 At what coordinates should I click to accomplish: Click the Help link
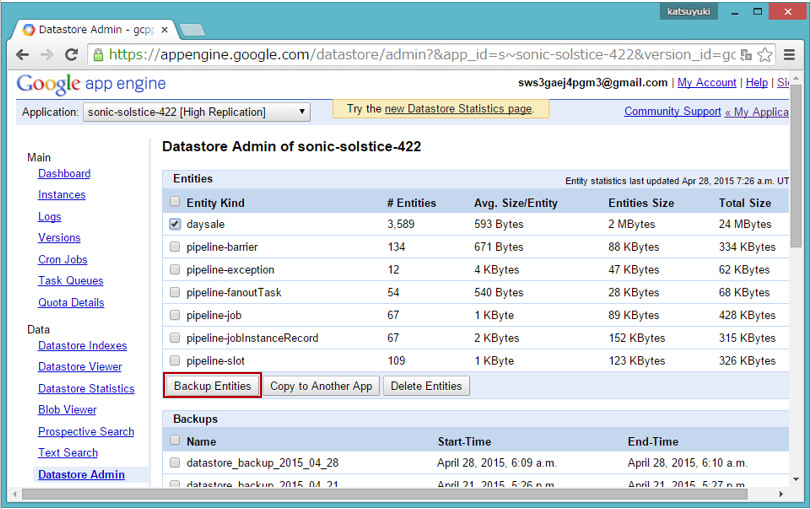(x=757, y=83)
